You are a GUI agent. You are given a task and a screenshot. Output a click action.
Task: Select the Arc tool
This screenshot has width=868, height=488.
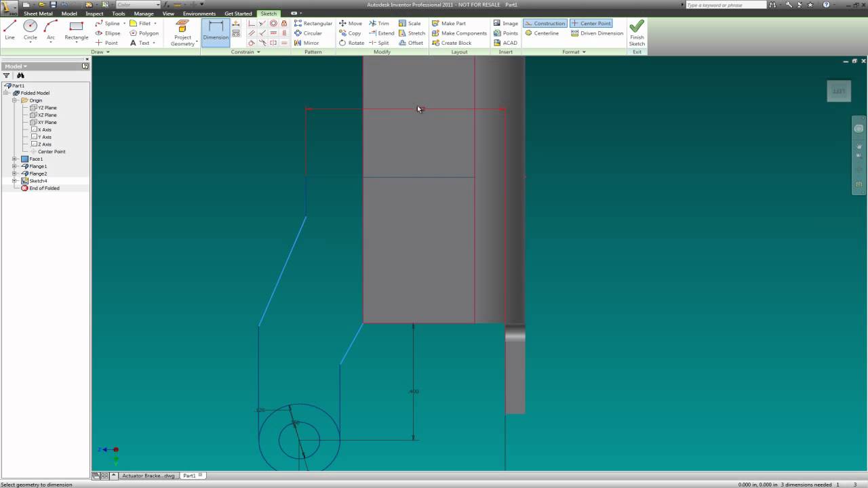tap(51, 30)
